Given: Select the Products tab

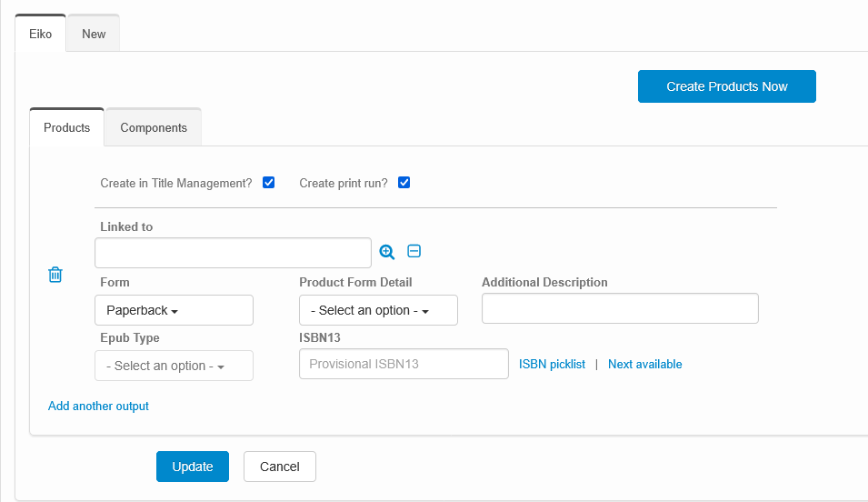Looking at the screenshot, I should [x=67, y=128].
